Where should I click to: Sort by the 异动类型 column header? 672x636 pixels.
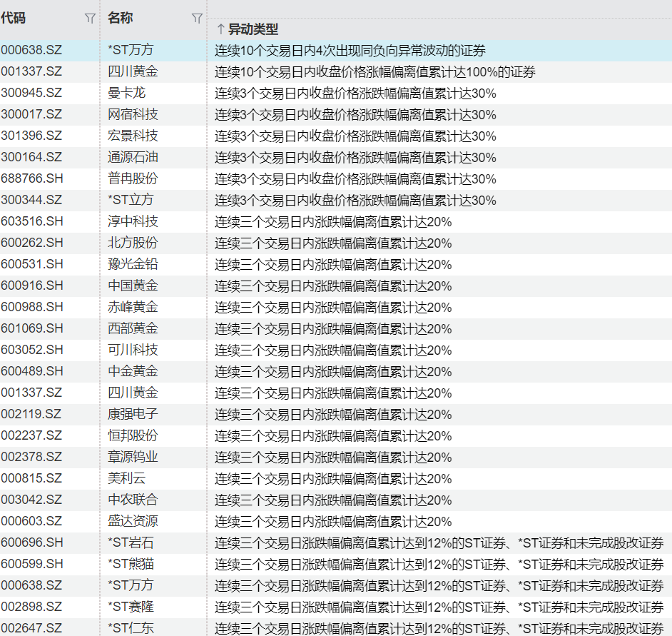pos(253,29)
